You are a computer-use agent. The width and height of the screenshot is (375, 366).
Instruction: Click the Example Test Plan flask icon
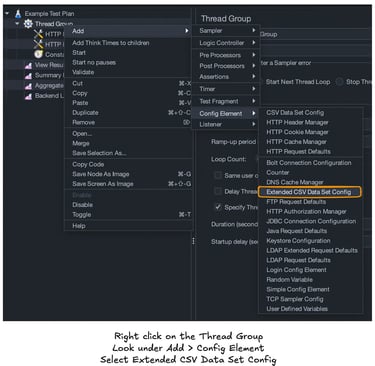18,14
